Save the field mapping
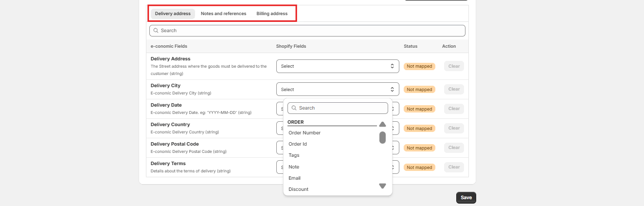Screen dimensions: 644x206 click(x=466, y=198)
